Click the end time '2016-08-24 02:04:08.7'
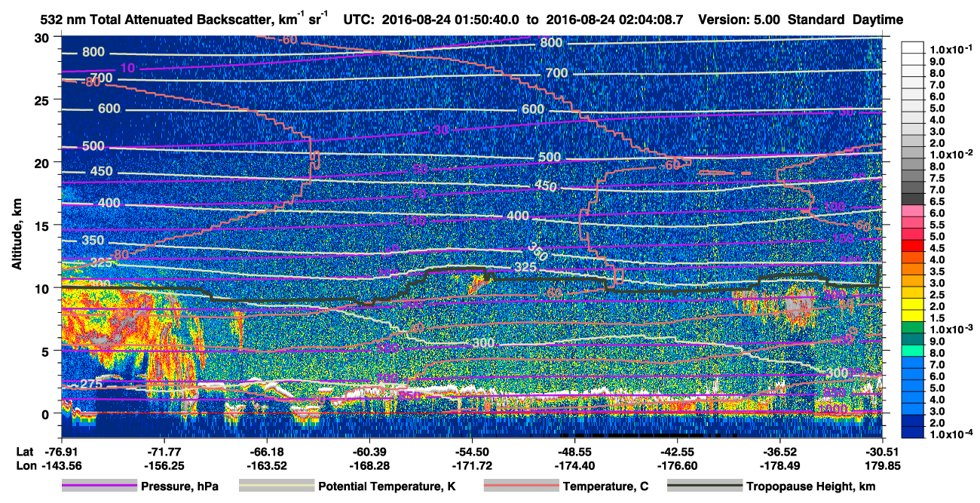Screen dimensions: 980x503 [x=616, y=20]
